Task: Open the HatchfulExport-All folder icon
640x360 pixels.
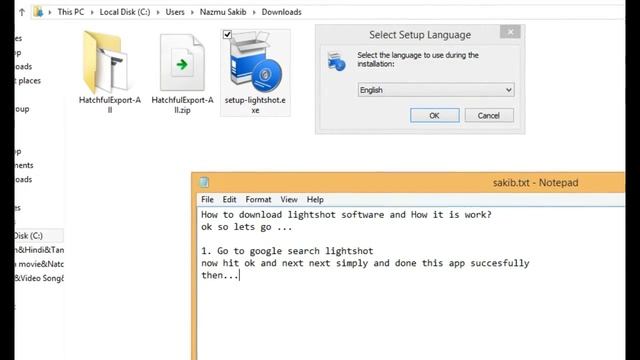Action: point(107,62)
